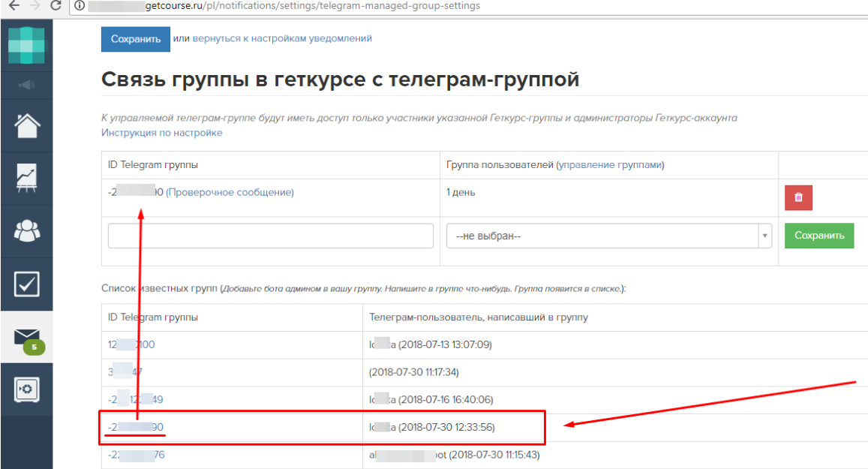The height and width of the screenshot is (469, 868).
Task: Select known group ID ending in 49
Action: tap(136, 399)
